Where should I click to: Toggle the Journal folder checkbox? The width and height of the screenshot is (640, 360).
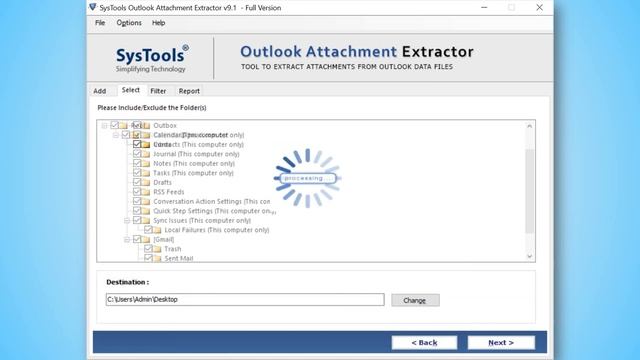(x=137, y=153)
